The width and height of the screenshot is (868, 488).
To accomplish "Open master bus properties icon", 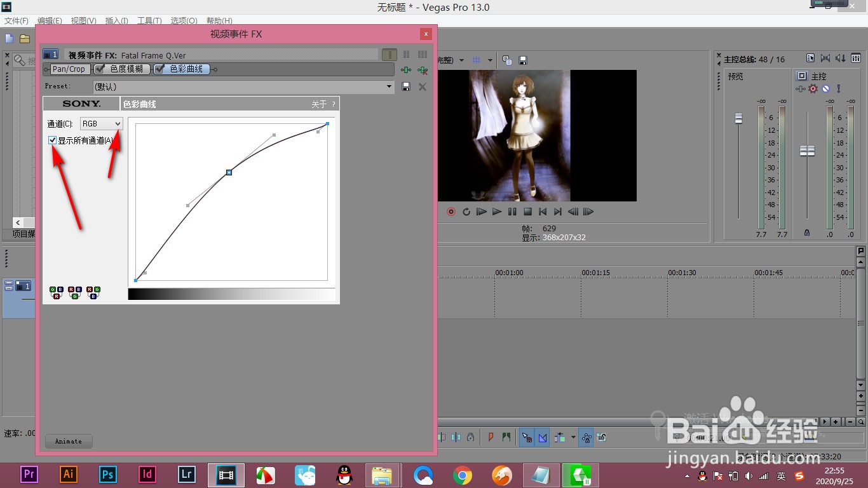I will click(x=810, y=58).
